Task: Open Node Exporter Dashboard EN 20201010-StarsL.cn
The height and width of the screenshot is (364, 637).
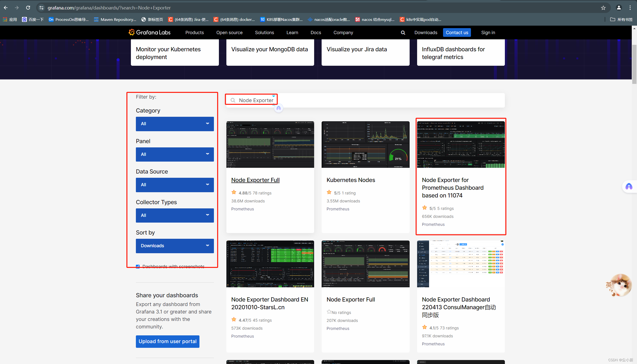Action: [x=270, y=303]
